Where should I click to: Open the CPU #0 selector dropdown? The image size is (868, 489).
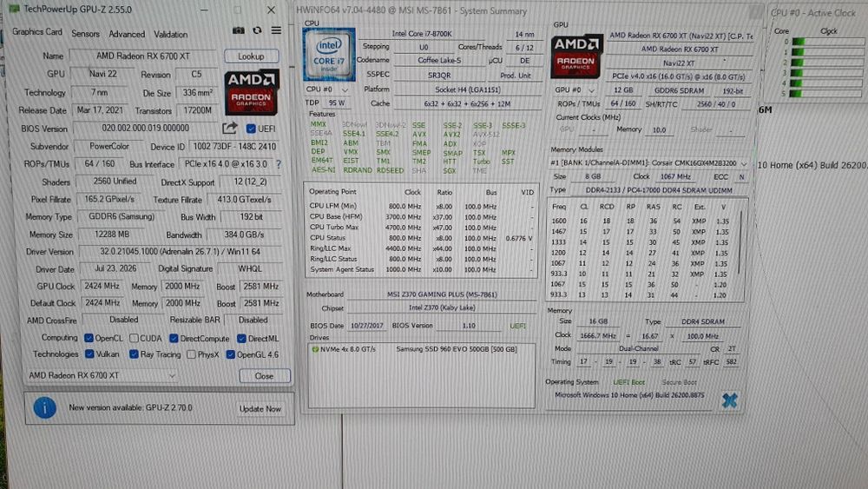[326, 89]
